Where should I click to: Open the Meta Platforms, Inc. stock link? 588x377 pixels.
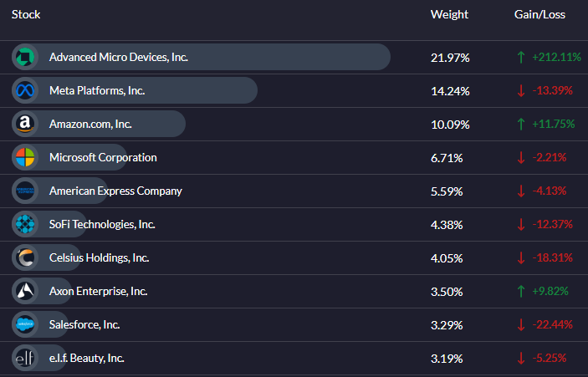click(97, 90)
